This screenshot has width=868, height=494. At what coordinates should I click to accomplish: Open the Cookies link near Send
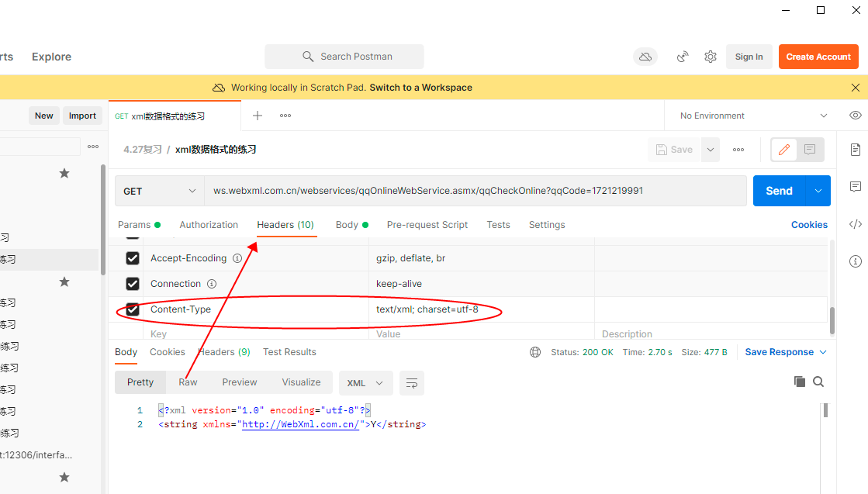pos(809,225)
